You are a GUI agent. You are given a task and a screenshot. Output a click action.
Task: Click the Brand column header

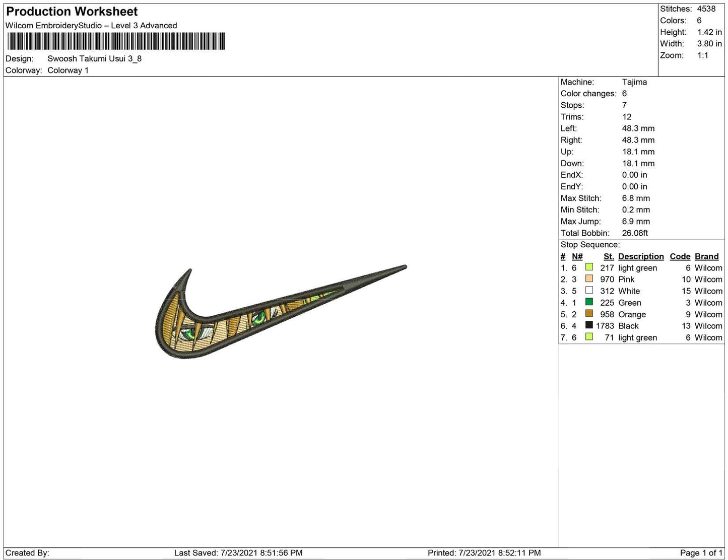coord(706,256)
